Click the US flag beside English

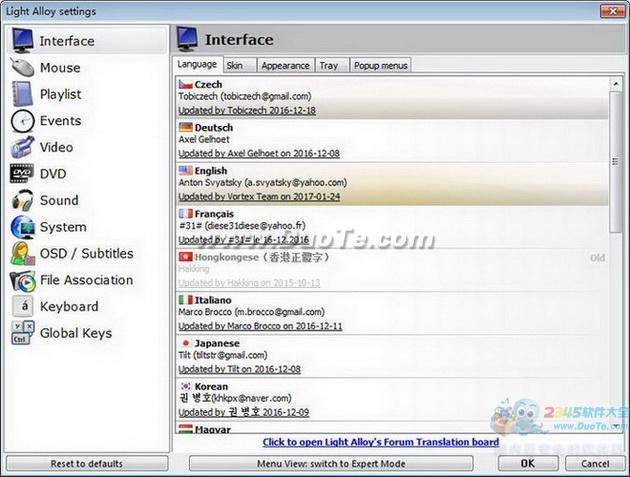pos(185,170)
